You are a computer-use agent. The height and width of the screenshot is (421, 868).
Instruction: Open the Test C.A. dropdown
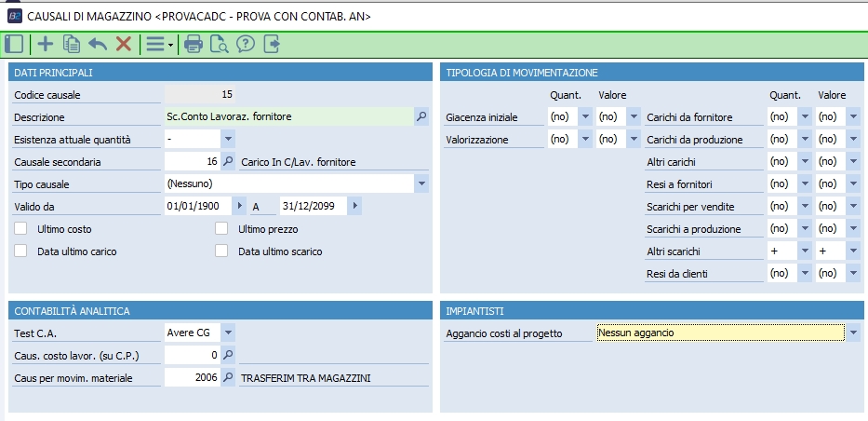[x=228, y=332]
